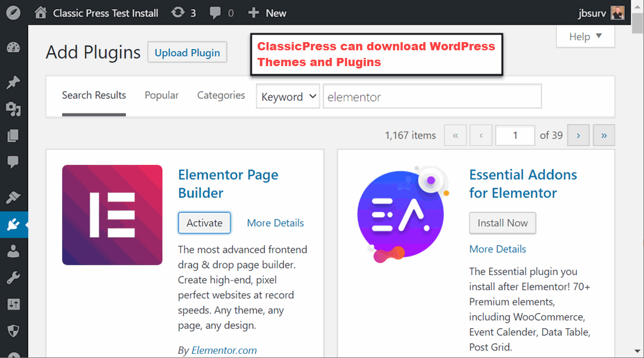
Task: Open Plugins via the plug sidebar icon
Action: click(x=13, y=225)
